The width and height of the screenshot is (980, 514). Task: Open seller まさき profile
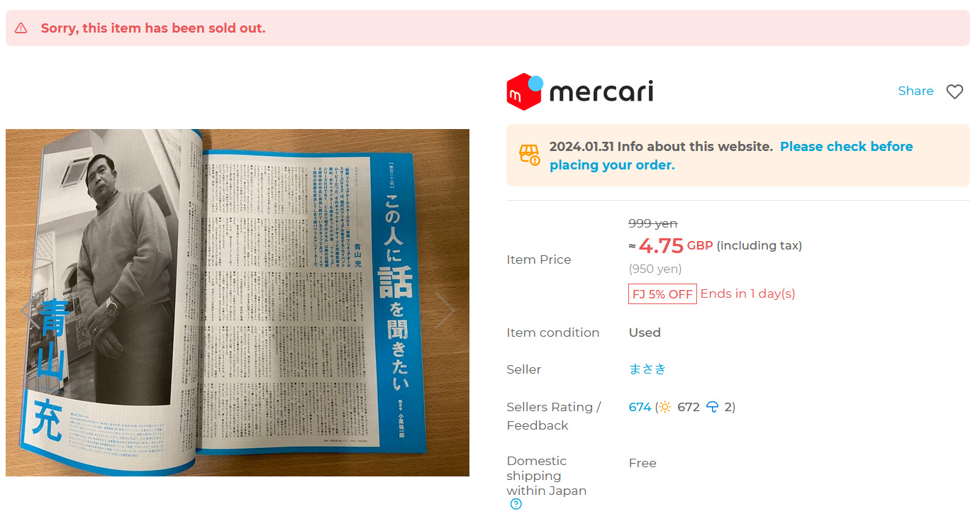pos(647,369)
